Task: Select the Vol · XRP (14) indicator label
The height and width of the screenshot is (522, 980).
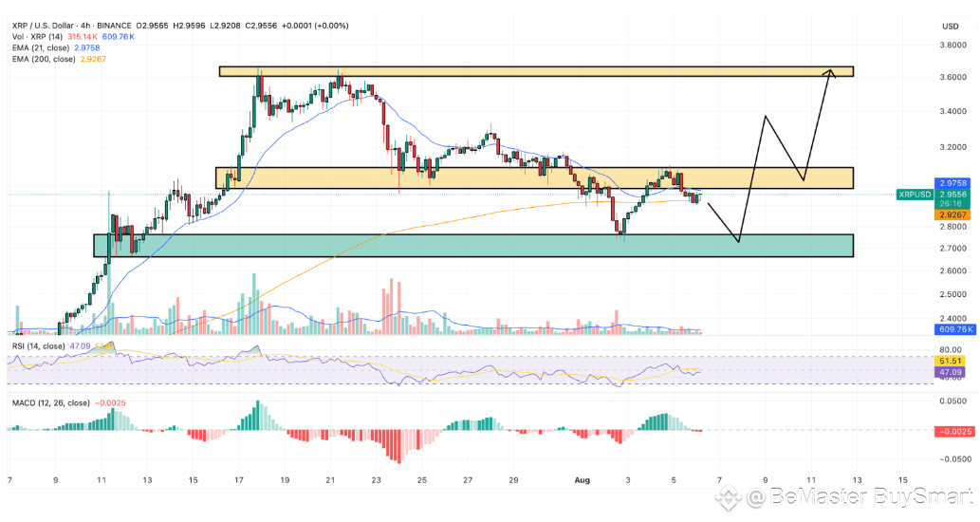Action: tap(38, 37)
